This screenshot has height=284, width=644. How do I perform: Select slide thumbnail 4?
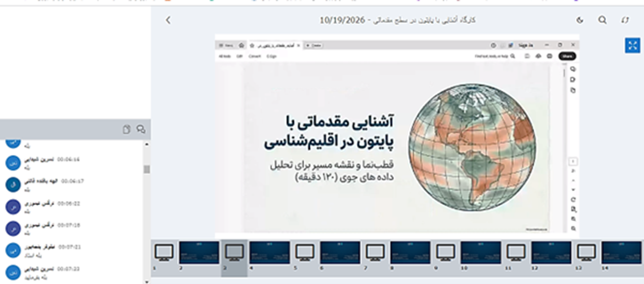point(270,253)
